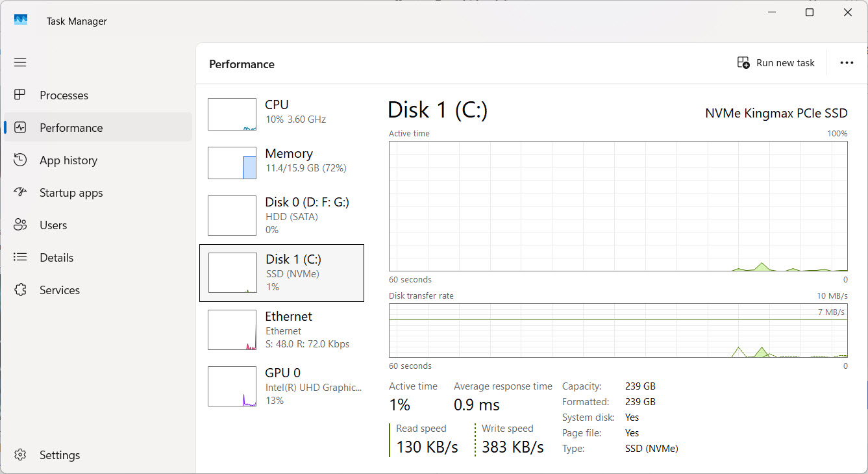This screenshot has width=868, height=474.
Task: View Startup apps
Action: click(20, 192)
